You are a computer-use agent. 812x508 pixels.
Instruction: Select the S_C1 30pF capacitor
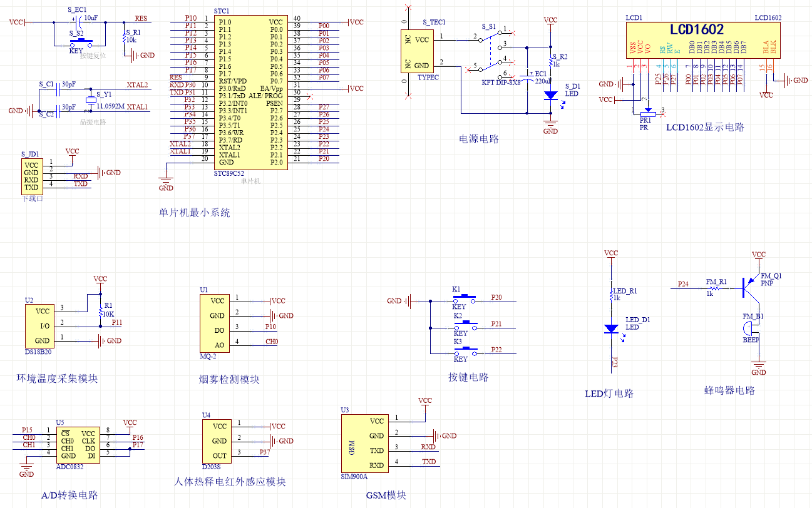[x=56, y=89]
